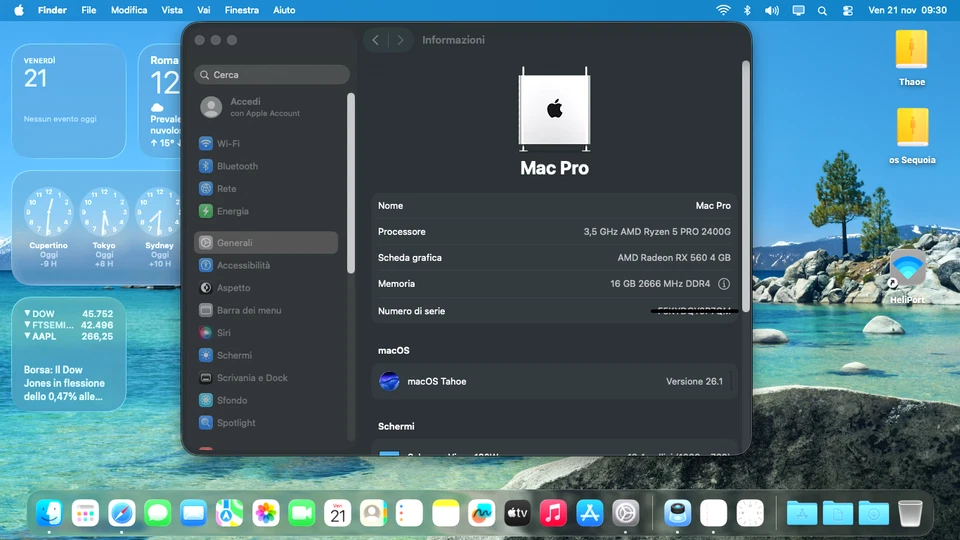Open Calendar from the Dock
Image resolution: width=960 pixels, height=540 pixels.
point(337,513)
